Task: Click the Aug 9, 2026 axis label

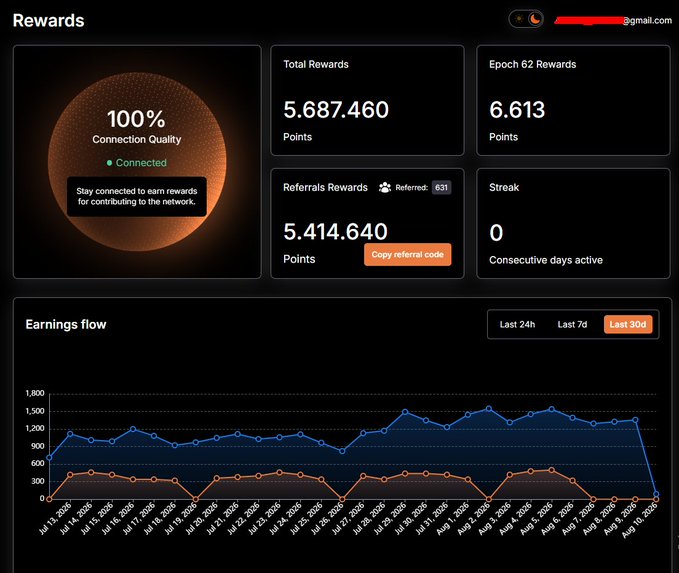Action: [x=620, y=518]
